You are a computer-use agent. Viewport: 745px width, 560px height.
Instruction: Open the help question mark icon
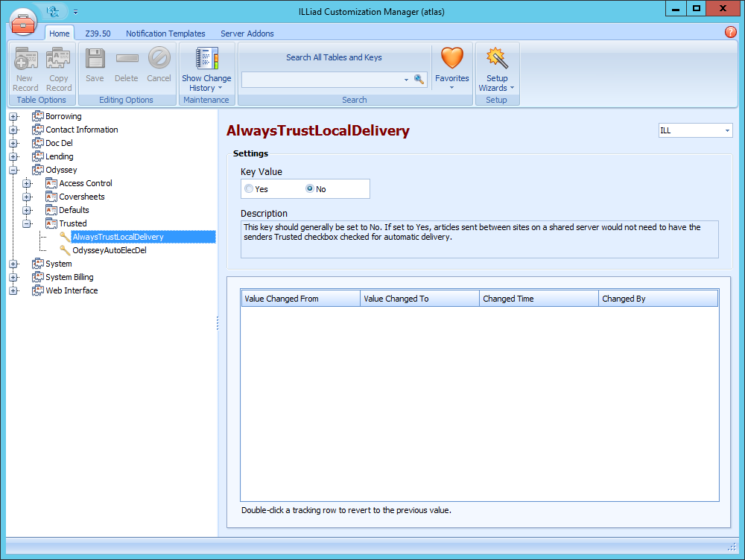tap(730, 32)
